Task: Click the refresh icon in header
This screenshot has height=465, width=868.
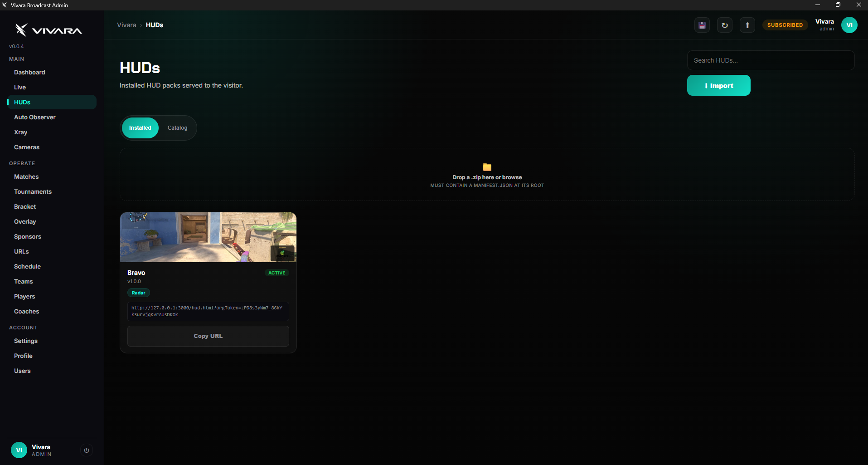Action: [725, 25]
